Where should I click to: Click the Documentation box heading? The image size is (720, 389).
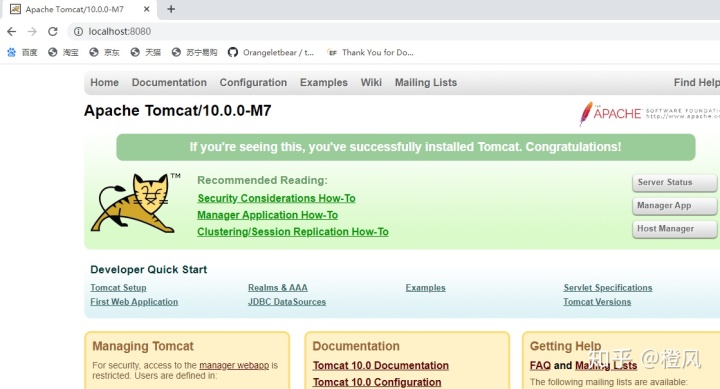point(356,346)
